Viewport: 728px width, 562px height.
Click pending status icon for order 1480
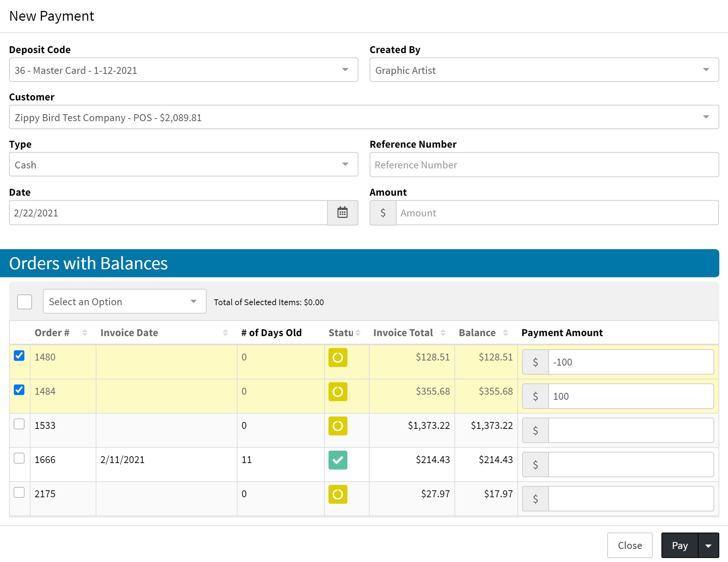click(x=338, y=358)
